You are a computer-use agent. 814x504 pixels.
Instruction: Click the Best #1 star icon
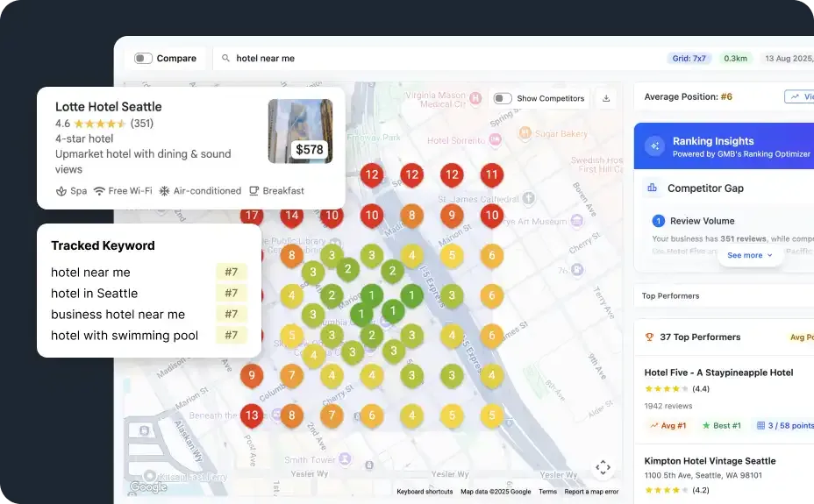tap(706, 426)
